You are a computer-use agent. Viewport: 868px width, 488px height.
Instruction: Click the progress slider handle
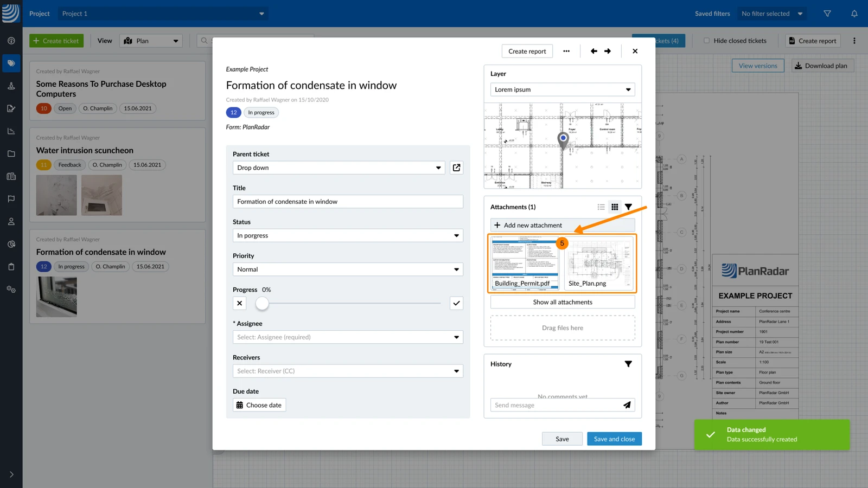point(262,303)
